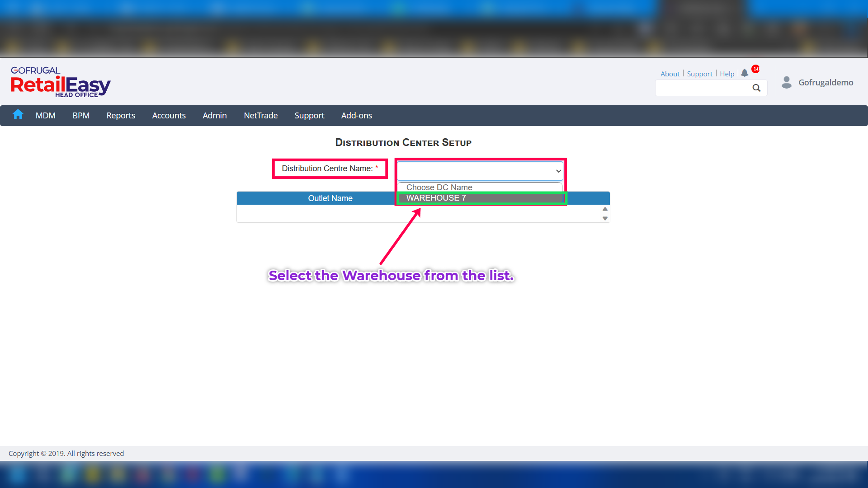Click the header search input field

702,88
